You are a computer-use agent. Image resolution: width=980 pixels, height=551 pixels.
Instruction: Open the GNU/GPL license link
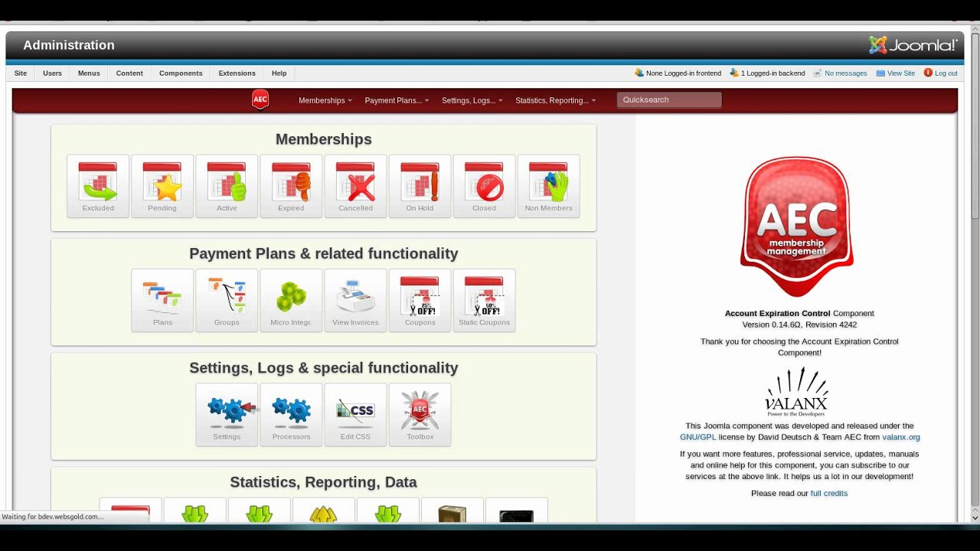click(697, 437)
